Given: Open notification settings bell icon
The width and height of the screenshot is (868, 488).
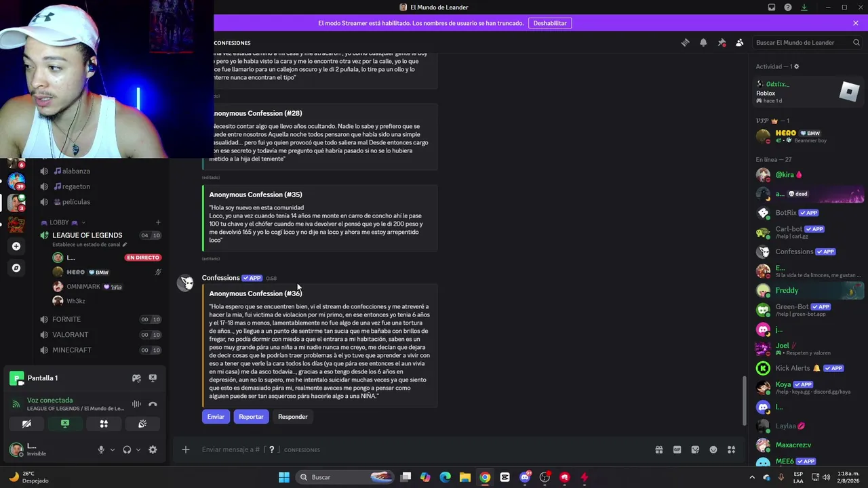Looking at the screenshot, I should [703, 43].
